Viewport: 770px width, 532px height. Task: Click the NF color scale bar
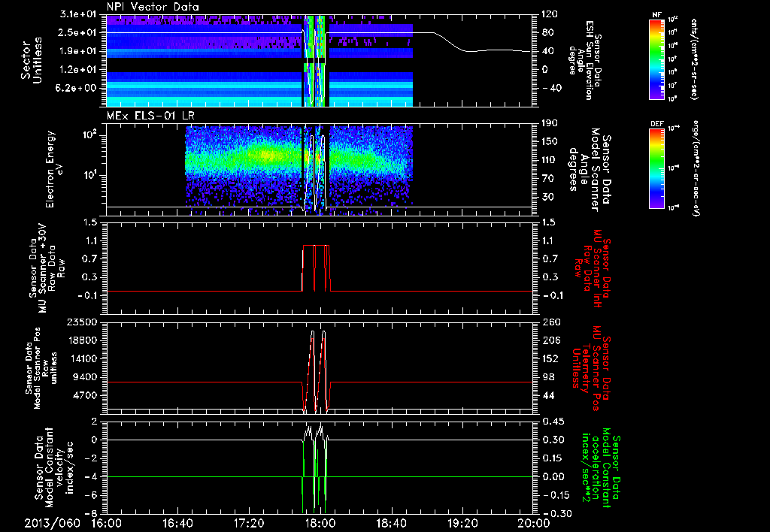pyautogui.click(x=656, y=59)
